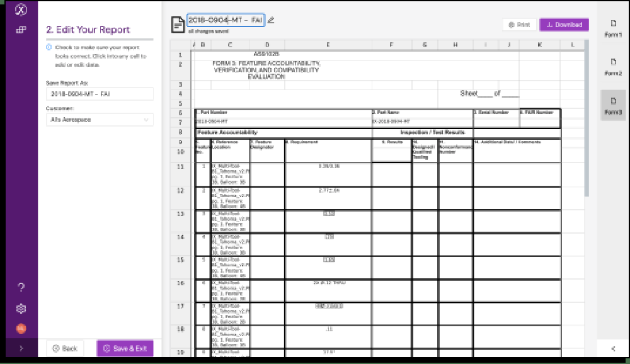
Task: Collapse the right forms panel
Action: (613, 348)
